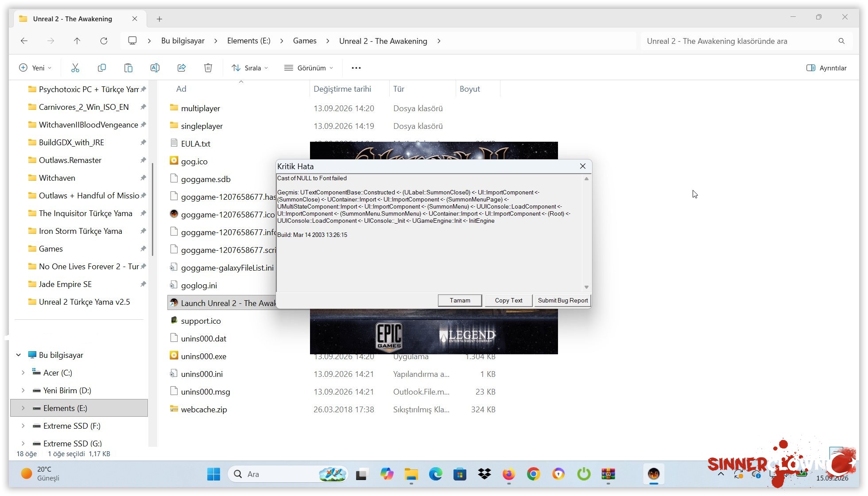The height and width of the screenshot is (496, 868).
Task: Select the multiplayer folder
Action: click(x=201, y=108)
